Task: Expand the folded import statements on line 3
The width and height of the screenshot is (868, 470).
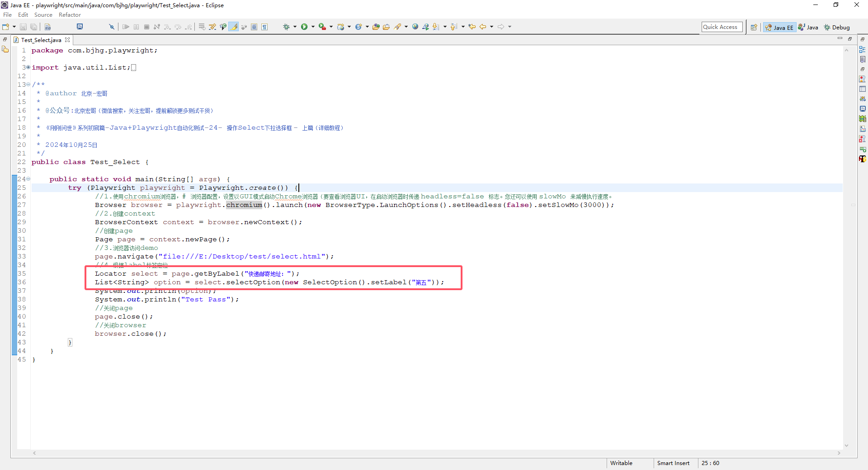Action: tap(28, 67)
